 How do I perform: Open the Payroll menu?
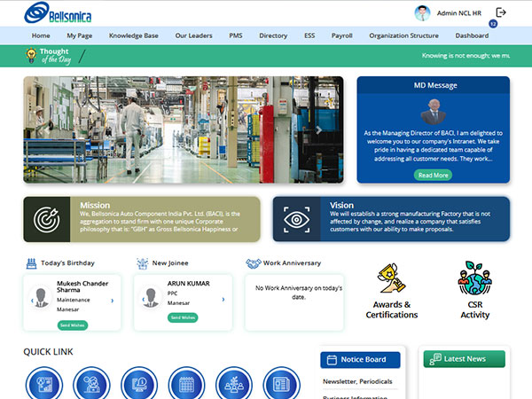coord(342,35)
